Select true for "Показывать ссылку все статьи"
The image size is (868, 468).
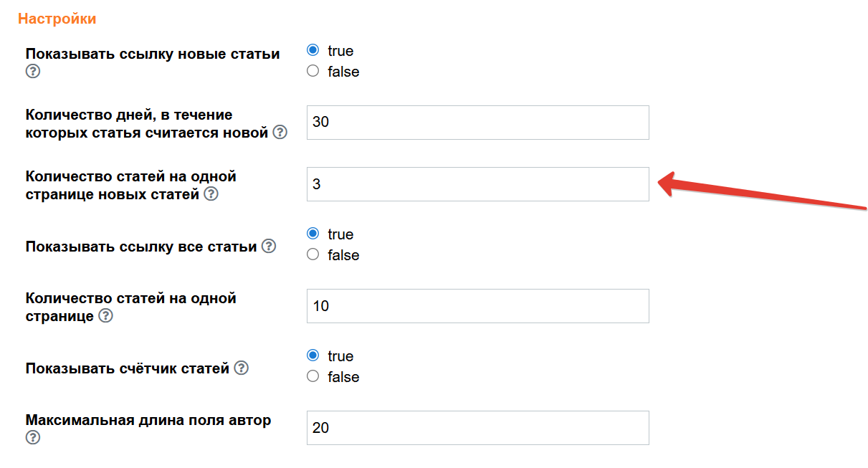(x=313, y=234)
